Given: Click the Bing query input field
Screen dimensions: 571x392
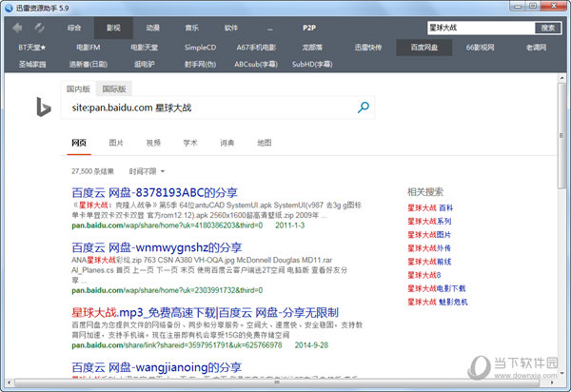Looking at the screenshot, I should coord(211,108).
